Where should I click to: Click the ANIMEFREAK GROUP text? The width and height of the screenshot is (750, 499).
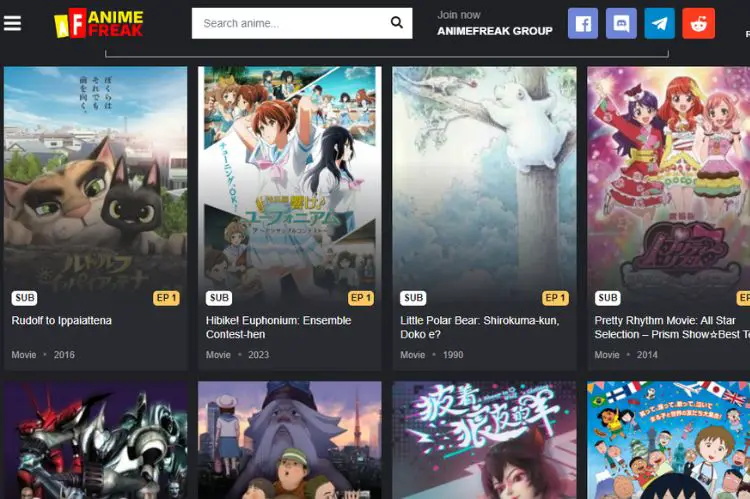pos(495,31)
